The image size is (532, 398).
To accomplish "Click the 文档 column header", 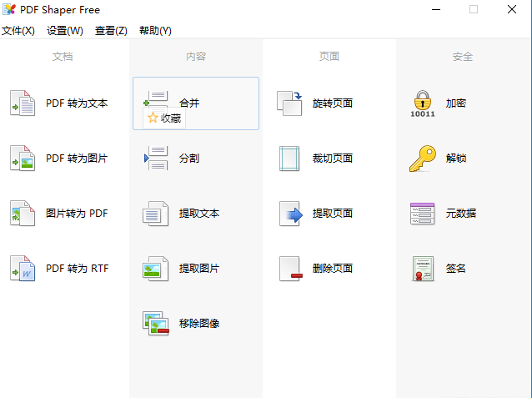I will pyautogui.click(x=63, y=57).
